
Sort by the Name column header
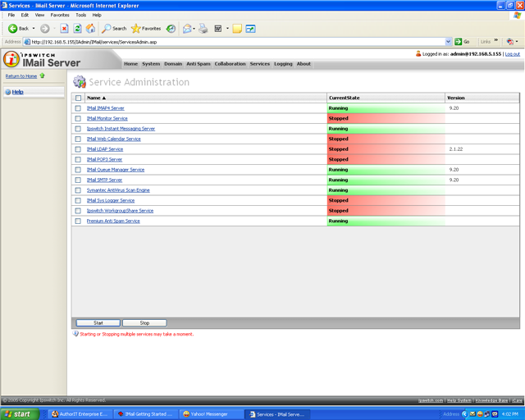tap(206, 98)
